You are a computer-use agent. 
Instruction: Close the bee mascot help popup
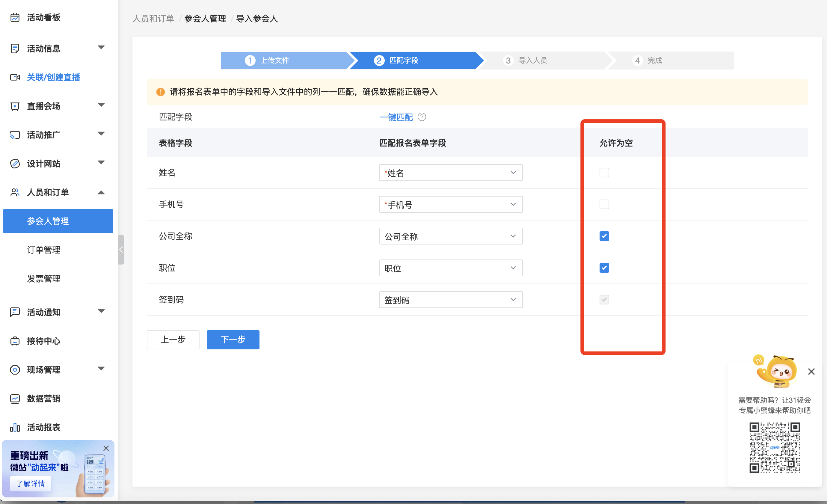coord(811,372)
